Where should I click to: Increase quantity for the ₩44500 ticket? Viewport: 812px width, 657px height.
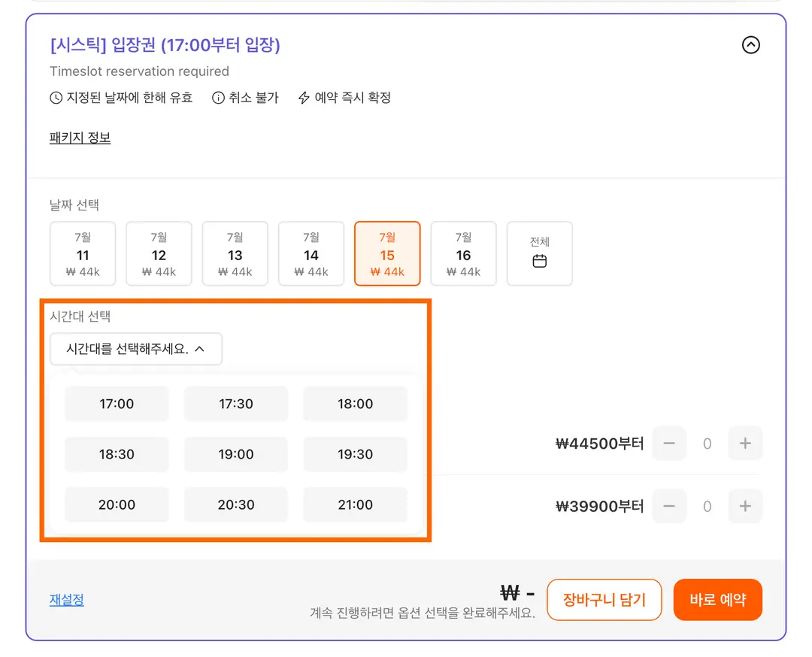(x=744, y=444)
